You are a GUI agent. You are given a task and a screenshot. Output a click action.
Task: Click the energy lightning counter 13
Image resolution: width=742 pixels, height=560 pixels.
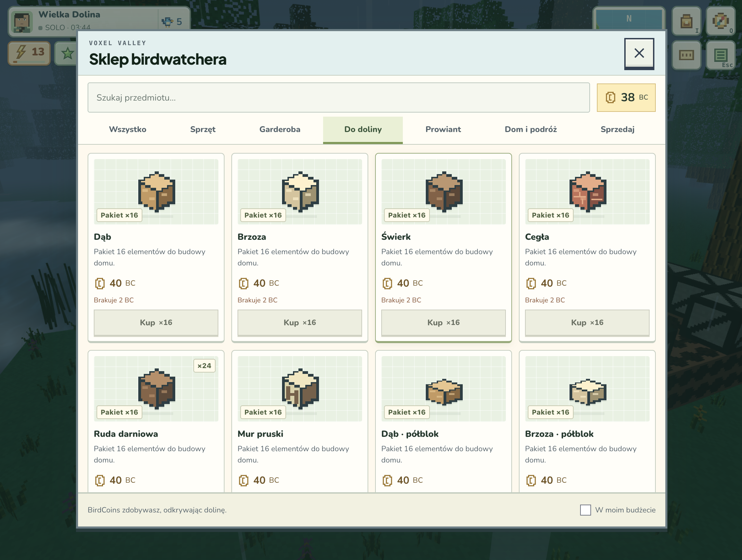click(29, 53)
